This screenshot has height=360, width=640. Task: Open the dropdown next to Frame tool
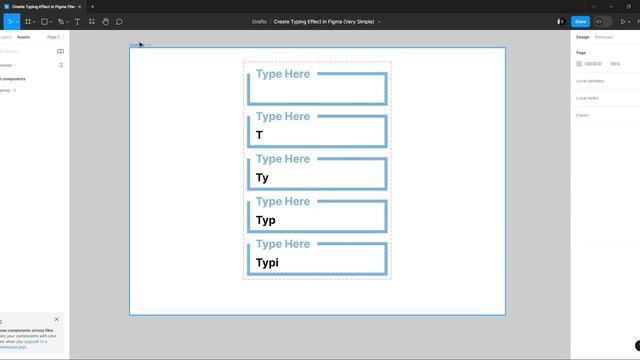click(x=34, y=22)
